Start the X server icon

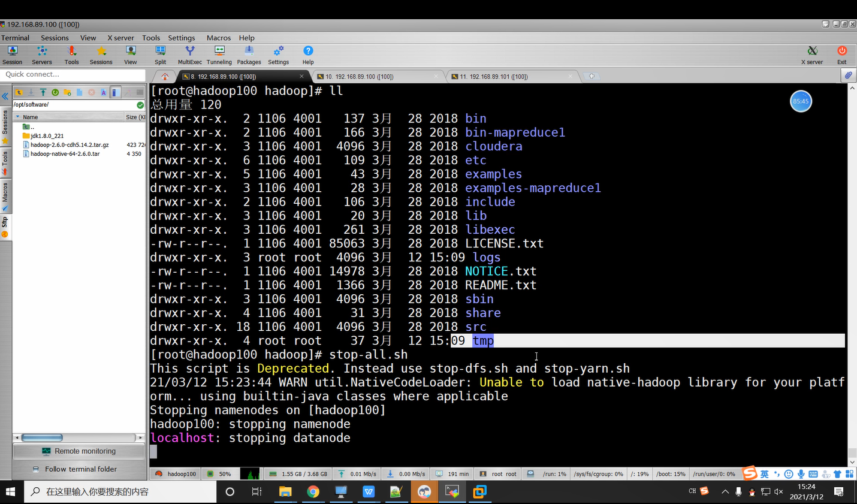click(x=812, y=55)
